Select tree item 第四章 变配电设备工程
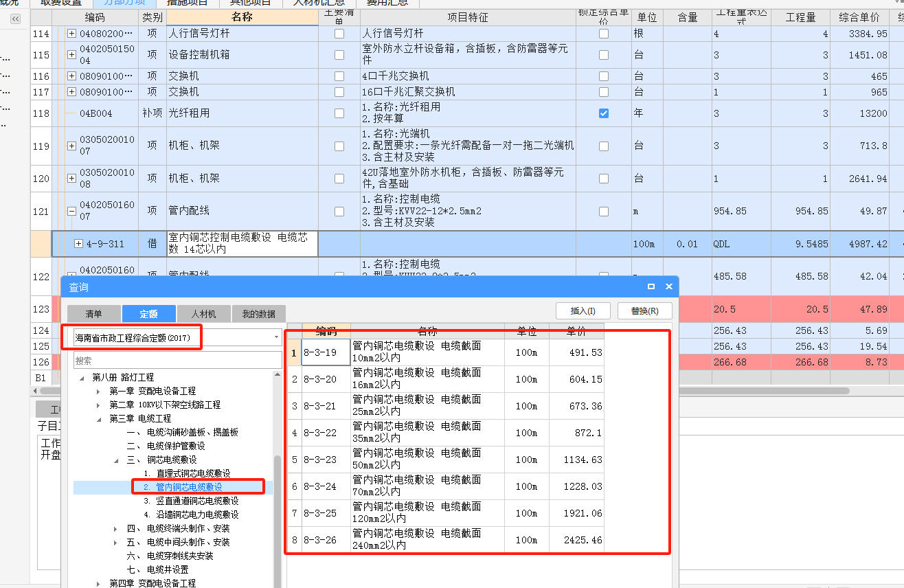The height and width of the screenshot is (588, 904). 152,583
